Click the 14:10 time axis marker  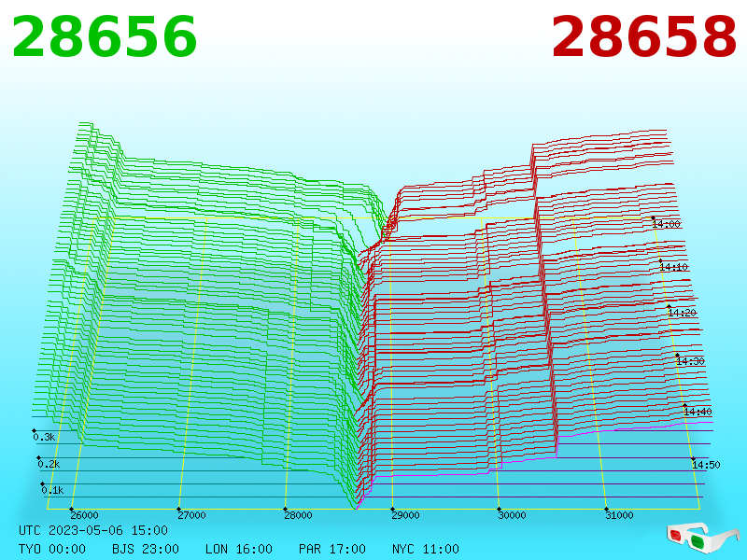673,267
